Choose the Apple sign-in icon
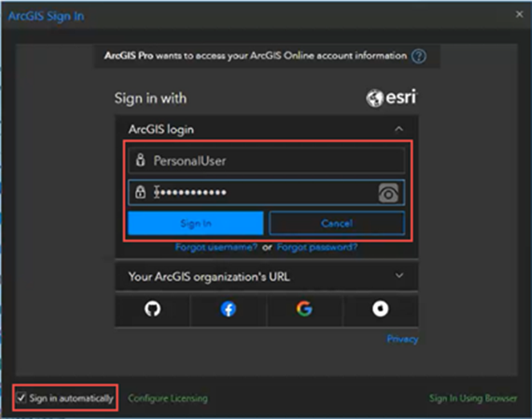Screen dimensions: 532x419 380,309
